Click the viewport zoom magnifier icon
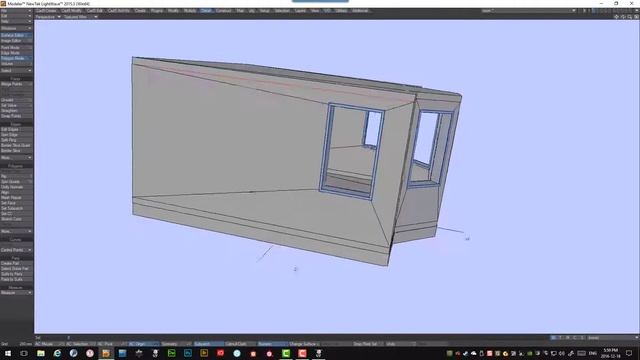640x360 pixels. [629, 17]
